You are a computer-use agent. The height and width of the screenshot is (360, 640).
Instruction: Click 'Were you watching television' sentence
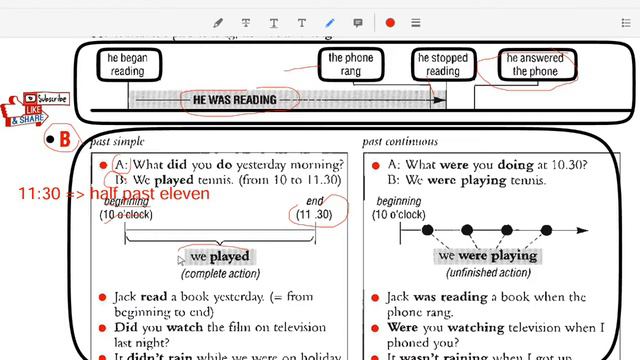click(496, 335)
